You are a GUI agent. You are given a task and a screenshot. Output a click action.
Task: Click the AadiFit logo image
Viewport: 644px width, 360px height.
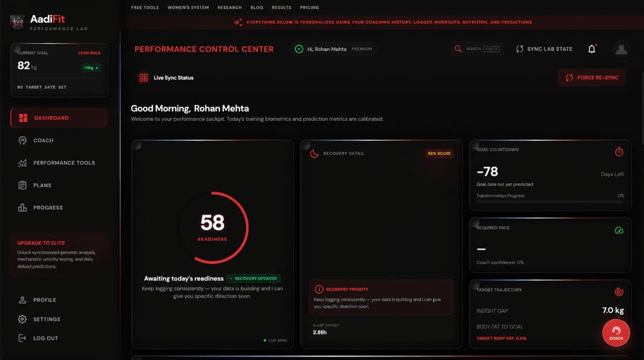pos(17,22)
